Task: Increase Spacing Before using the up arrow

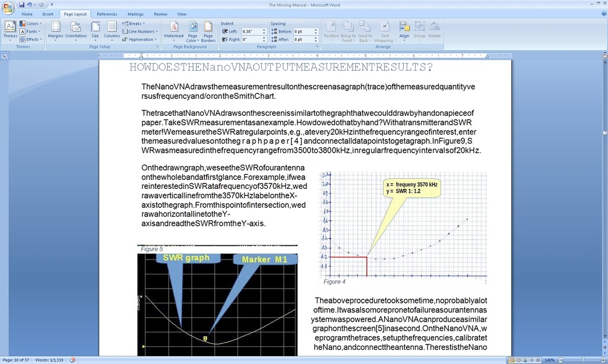Action: point(316,30)
